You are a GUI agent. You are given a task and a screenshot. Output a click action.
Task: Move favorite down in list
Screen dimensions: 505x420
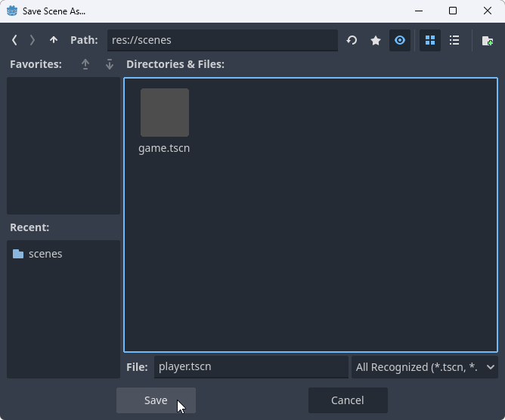(110, 64)
